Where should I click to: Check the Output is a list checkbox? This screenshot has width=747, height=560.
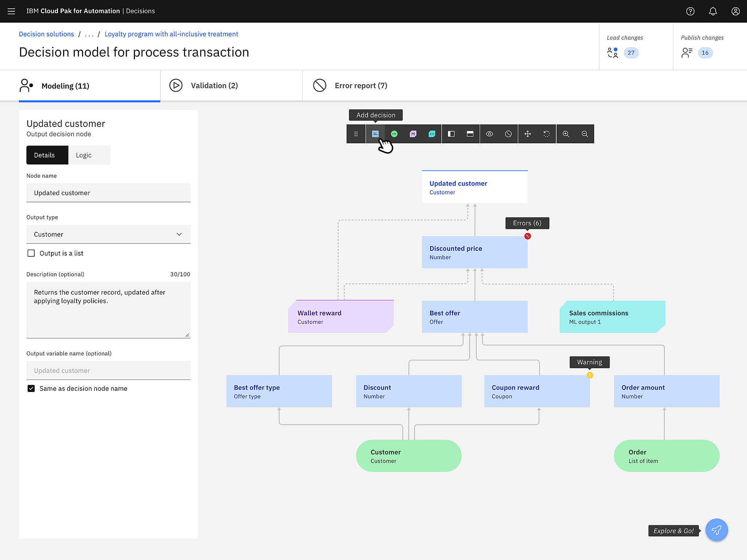pyautogui.click(x=31, y=253)
